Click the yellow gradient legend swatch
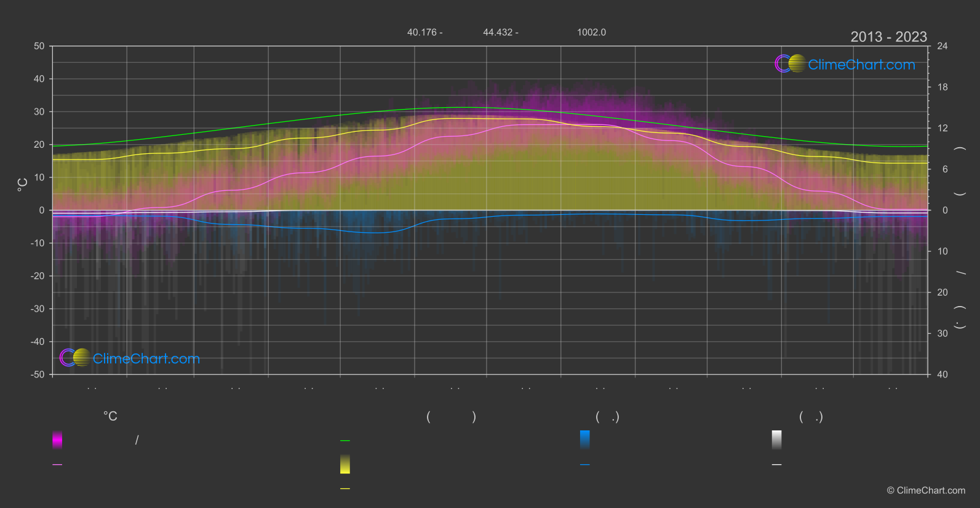Screen dimensions: 980x508 (x=345, y=464)
